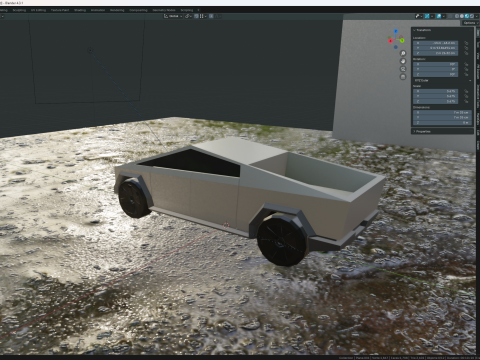Lock the Location Z axis
Image resolution: width=480 pixels, height=360 pixels.
(x=466, y=53)
